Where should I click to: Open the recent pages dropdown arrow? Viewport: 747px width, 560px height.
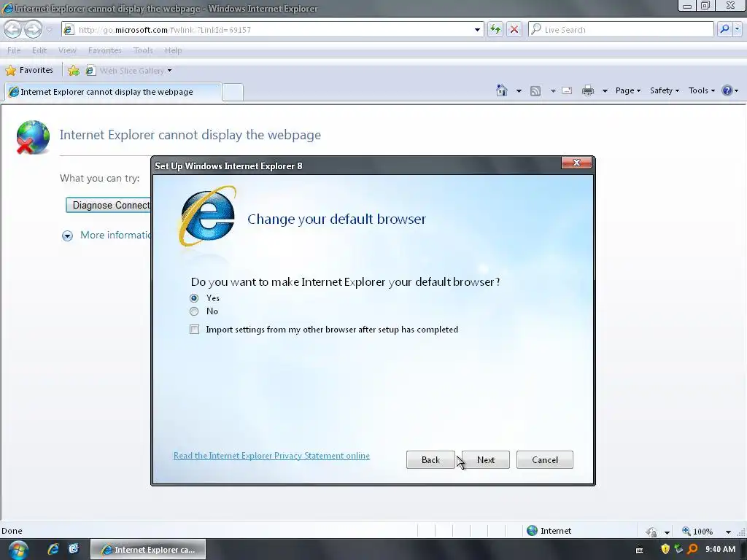[49, 30]
